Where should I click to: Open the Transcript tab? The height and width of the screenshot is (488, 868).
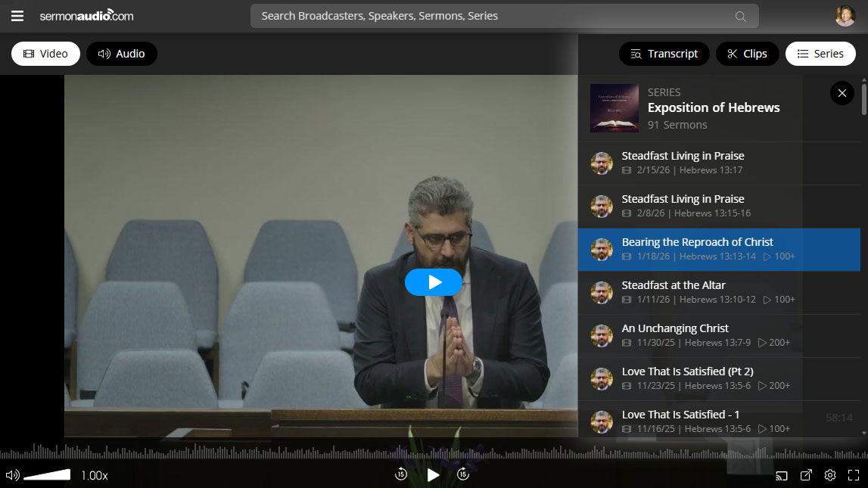click(x=664, y=54)
